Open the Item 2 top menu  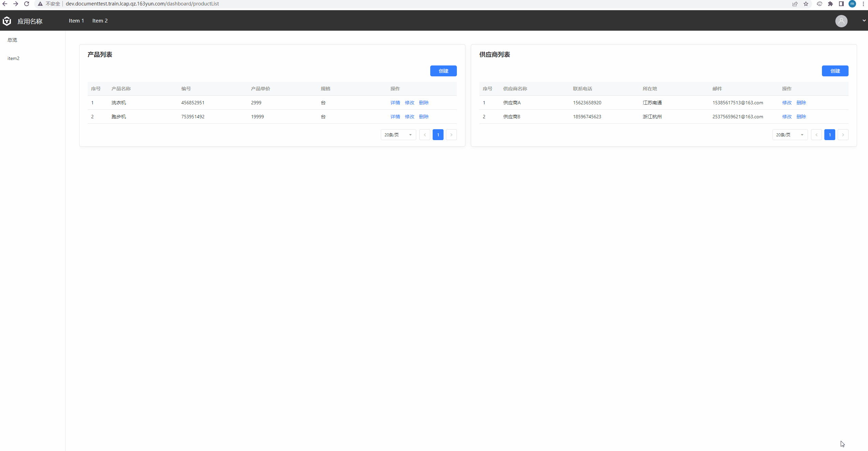pyautogui.click(x=100, y=21)
